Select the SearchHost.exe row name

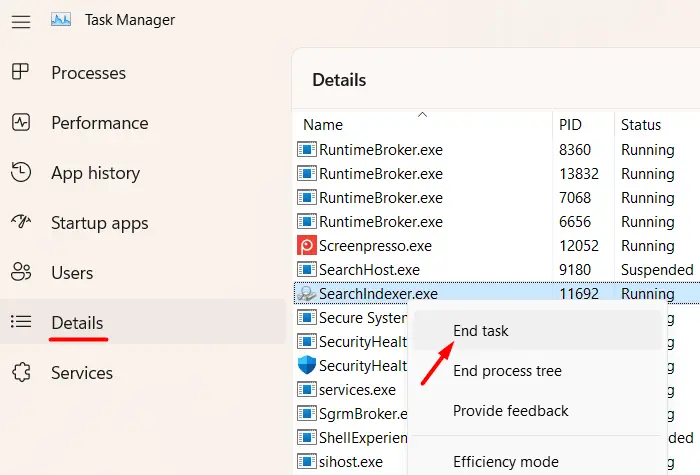click(369, 270)
